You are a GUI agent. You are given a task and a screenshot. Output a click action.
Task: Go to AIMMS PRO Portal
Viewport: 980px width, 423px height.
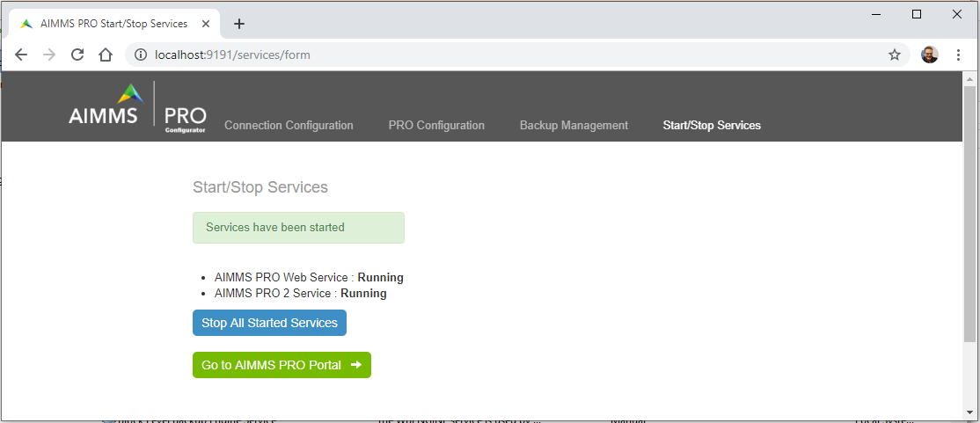(282, 365)
